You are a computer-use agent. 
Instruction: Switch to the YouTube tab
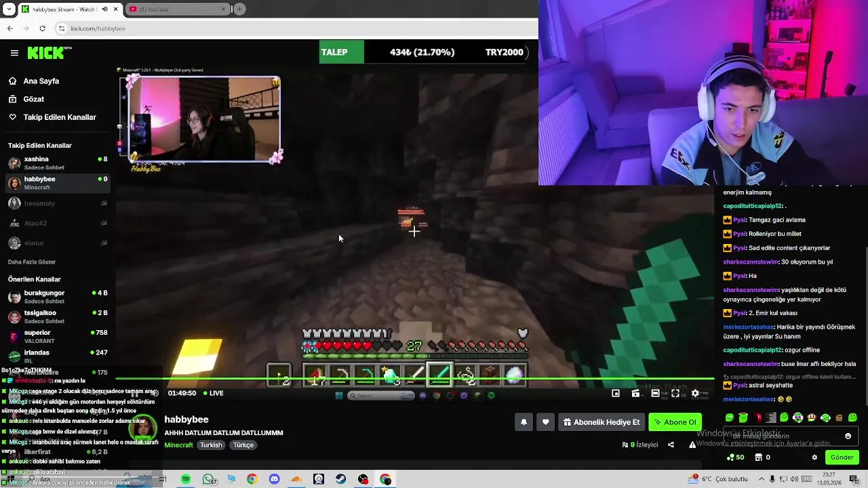(x=178, y=9)
